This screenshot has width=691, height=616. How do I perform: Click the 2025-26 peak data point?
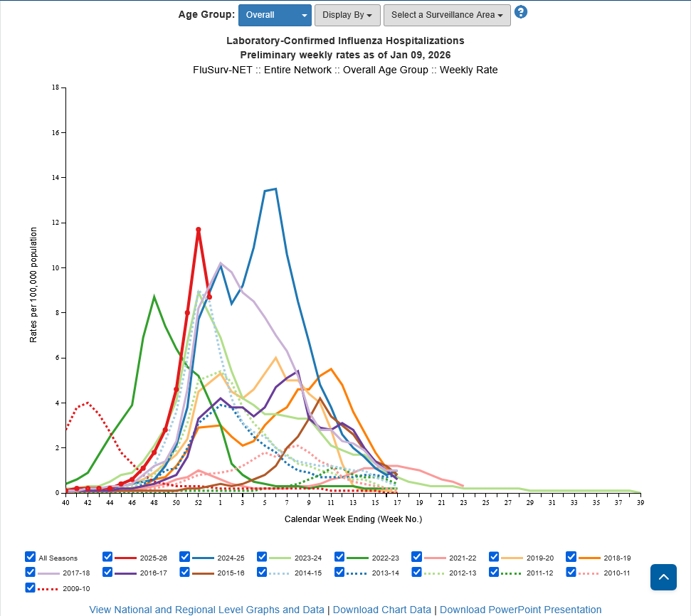click(199, 230)
